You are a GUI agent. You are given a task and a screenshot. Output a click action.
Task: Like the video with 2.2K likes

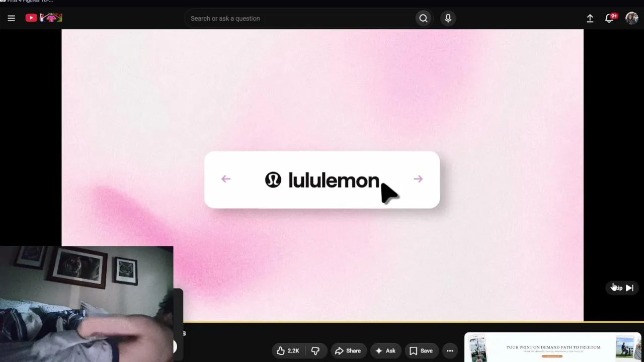coord(288,351)
